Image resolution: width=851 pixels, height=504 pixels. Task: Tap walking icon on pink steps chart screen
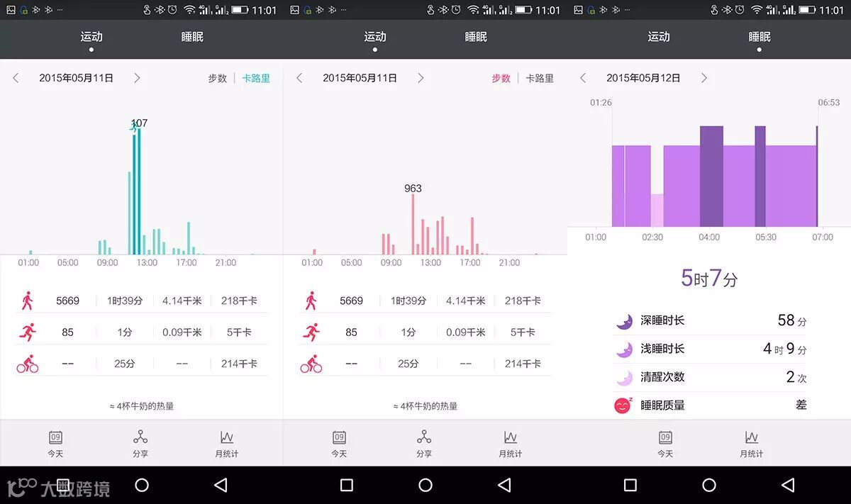pos(311,301)
